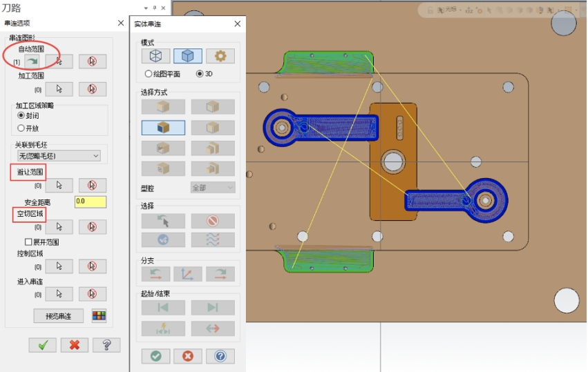Click the 安全距离 input field 0.0
588x372 pixels.
point(91,202)
